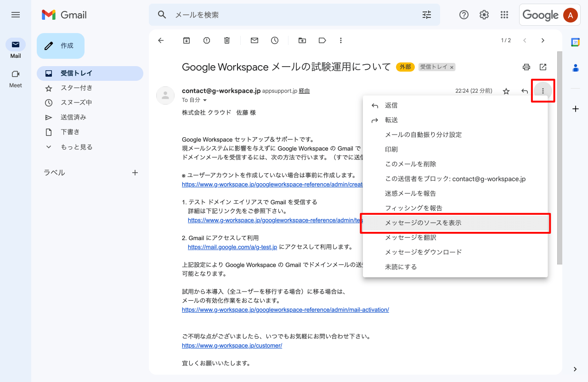
Task: Click the 作成 compose button
Action: [x=61, y=46]
